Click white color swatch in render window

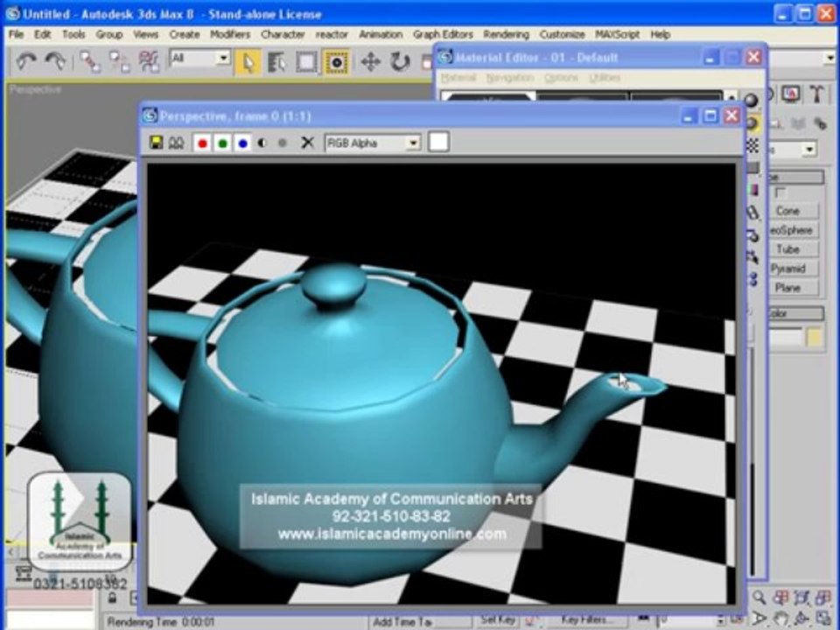tap(438, 142)
